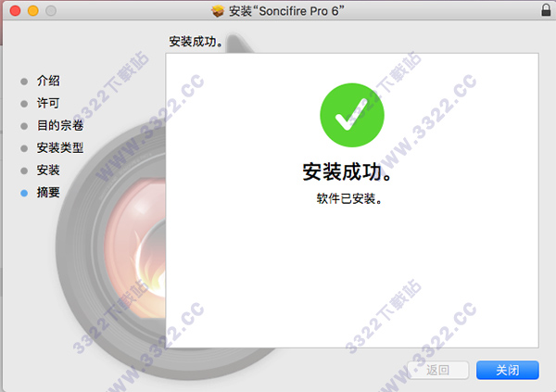The width and height of the screenshot is (556, 392).
Task: Click the green checkmark success icon
Action: click(x=352, y=115)
